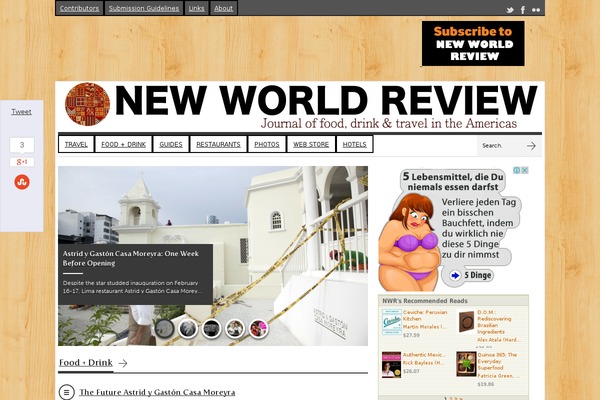Click the slide description 'Despite the star studded inauguration'

(x=130, y=287)
